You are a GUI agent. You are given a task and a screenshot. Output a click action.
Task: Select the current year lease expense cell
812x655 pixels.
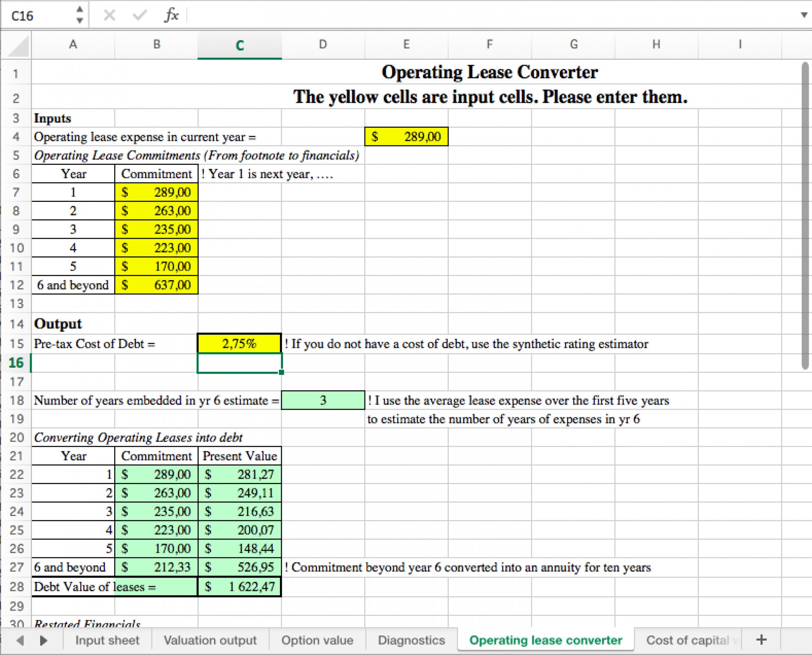406,137
